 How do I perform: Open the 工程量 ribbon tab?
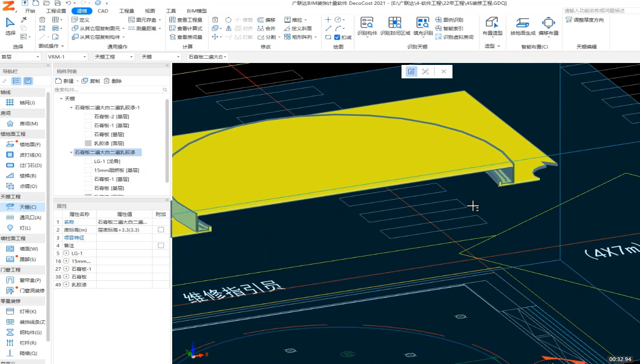pyautogui.click(x=126, y=11)
